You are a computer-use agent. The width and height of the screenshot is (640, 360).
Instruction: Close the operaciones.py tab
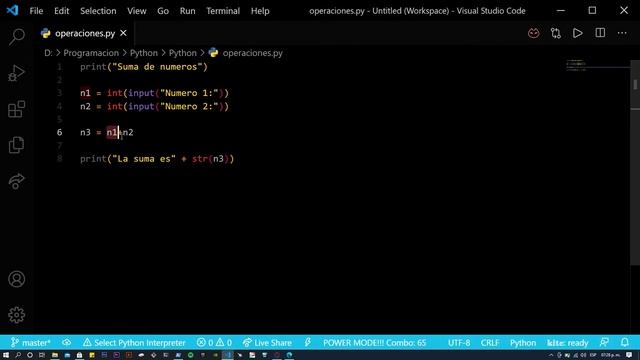pos(123,33)
